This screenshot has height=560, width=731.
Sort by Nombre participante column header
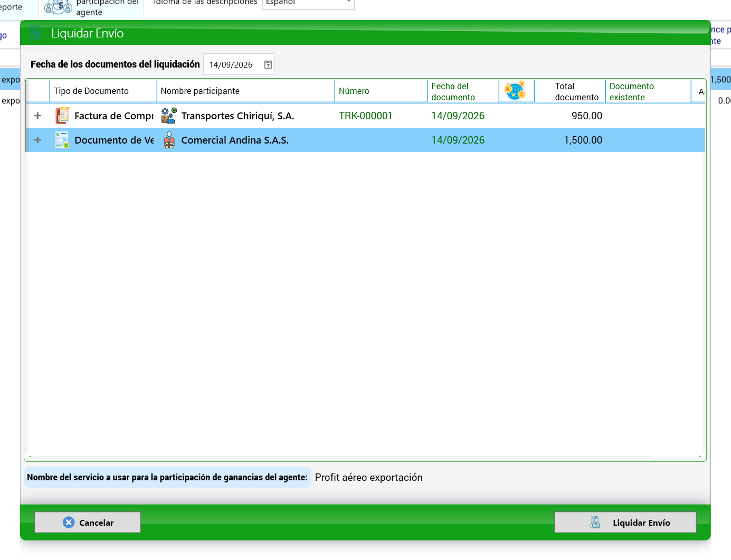pyautogui.click(x=246, y=91)
